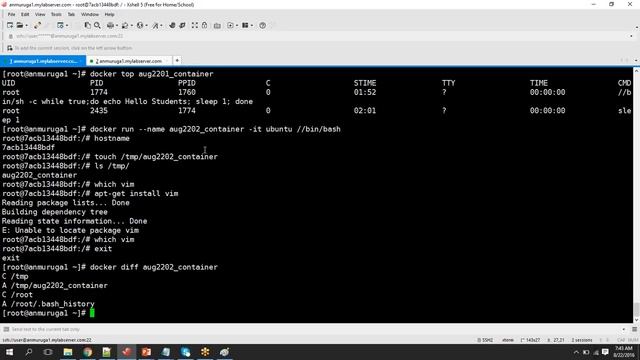The width and height of the screenshot is (640, 360).
Task: Switch to the second anmuruga1.mylabserver.com tab
Action: (x=129, y=61)
